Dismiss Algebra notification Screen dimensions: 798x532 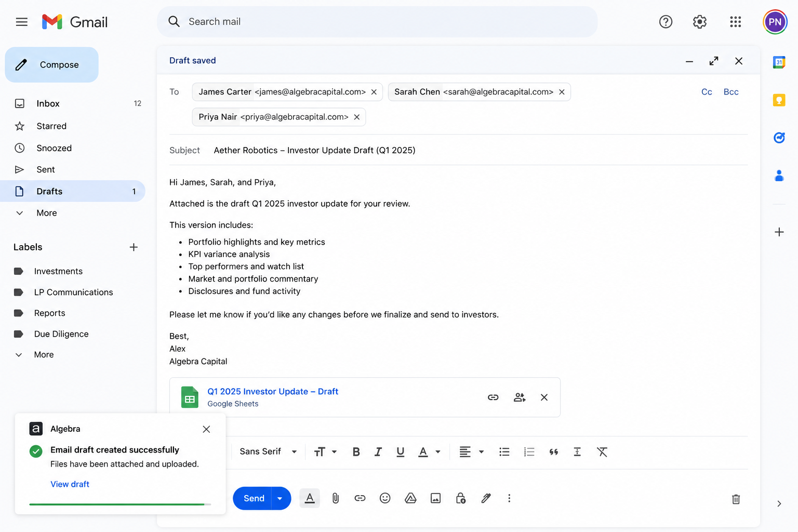(206, 429)
